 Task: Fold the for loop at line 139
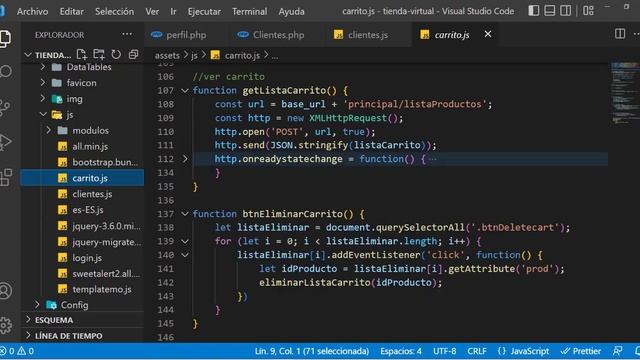pos(185,241)
